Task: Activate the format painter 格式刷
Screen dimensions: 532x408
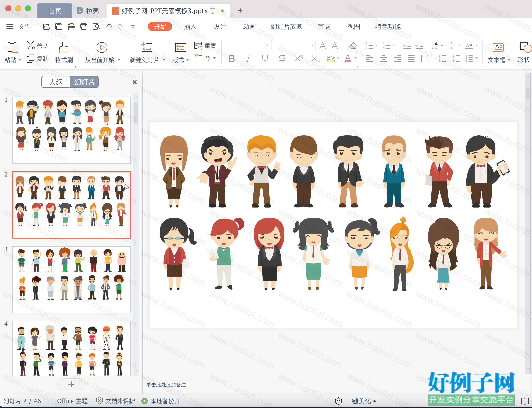Action: pos(64,52)
